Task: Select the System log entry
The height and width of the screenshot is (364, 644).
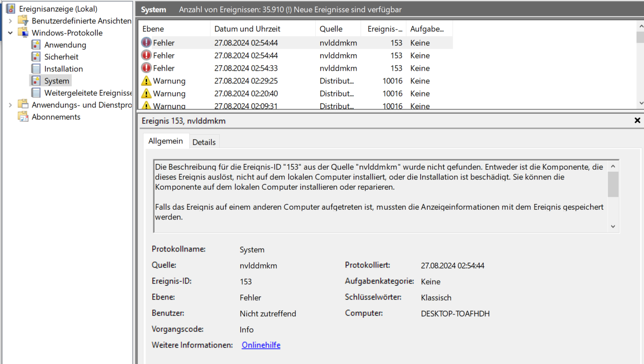Action: pyautogui.click(x=56, y=81)
